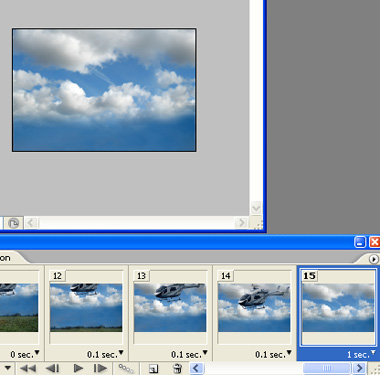
Task: Select frame 13 helicopter thumbnail
Action: coord(170,307)
